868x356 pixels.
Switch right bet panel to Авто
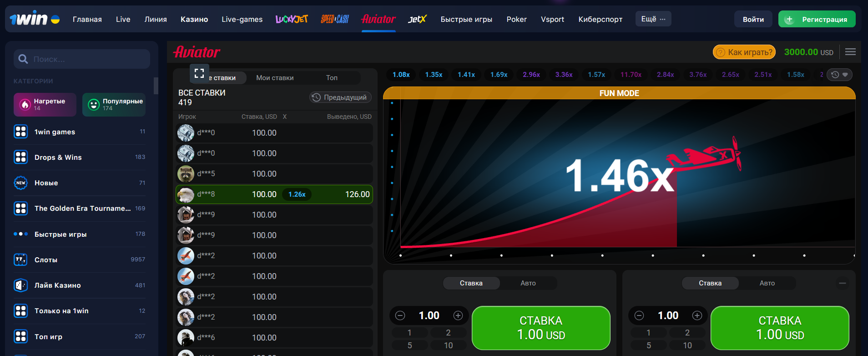tap(767, 283)
